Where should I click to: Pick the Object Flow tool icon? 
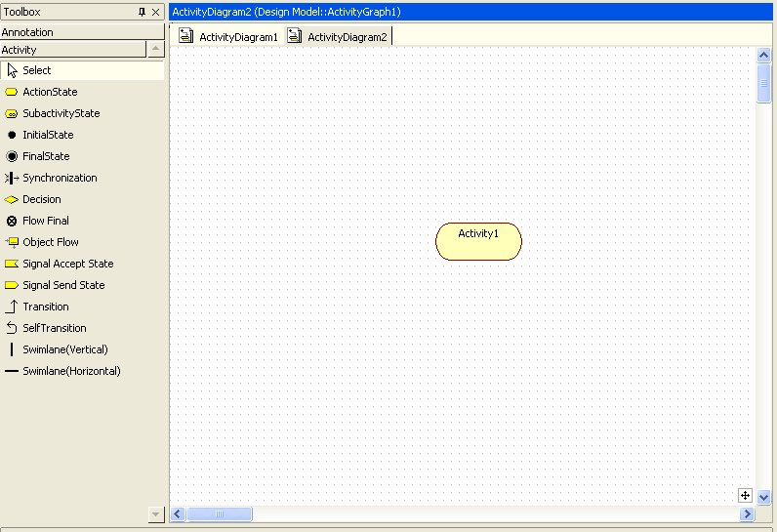coord(12,242)
